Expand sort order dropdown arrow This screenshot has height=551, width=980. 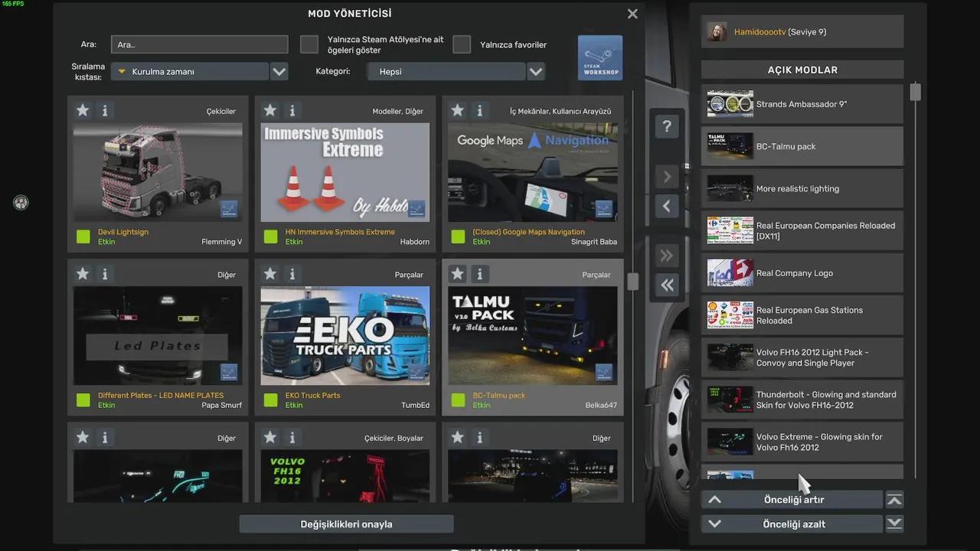[x=279, y=71]
